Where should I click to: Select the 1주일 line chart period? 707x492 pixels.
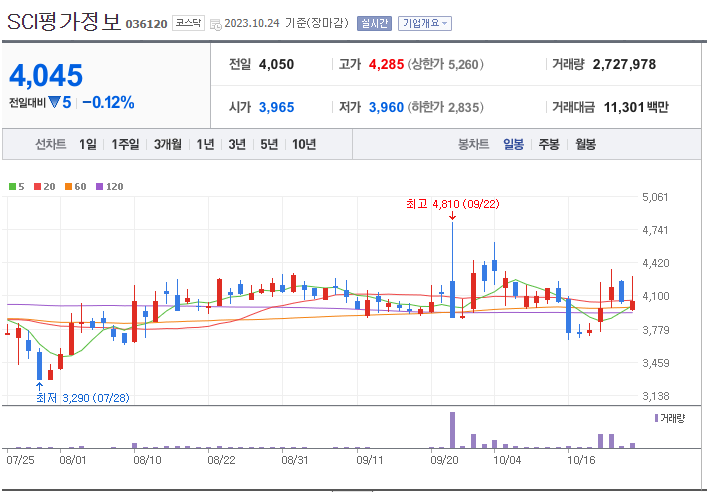click(125, 144)
